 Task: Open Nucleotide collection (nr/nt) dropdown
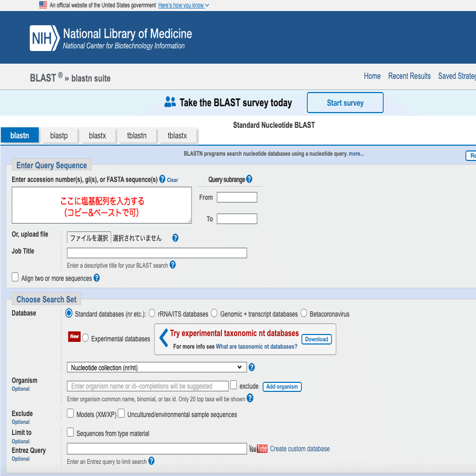[x=157, y=367]
